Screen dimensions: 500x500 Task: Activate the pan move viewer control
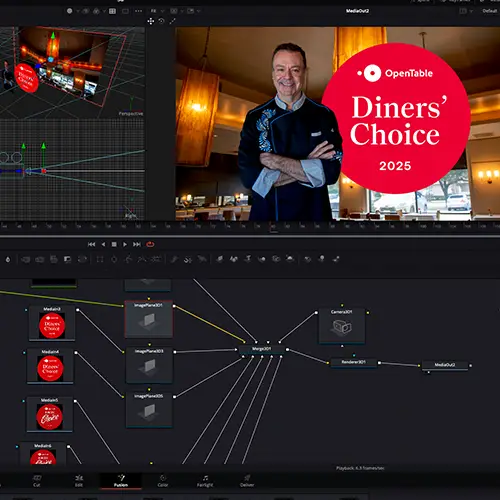pyautogui.click(x=151, y=21)
